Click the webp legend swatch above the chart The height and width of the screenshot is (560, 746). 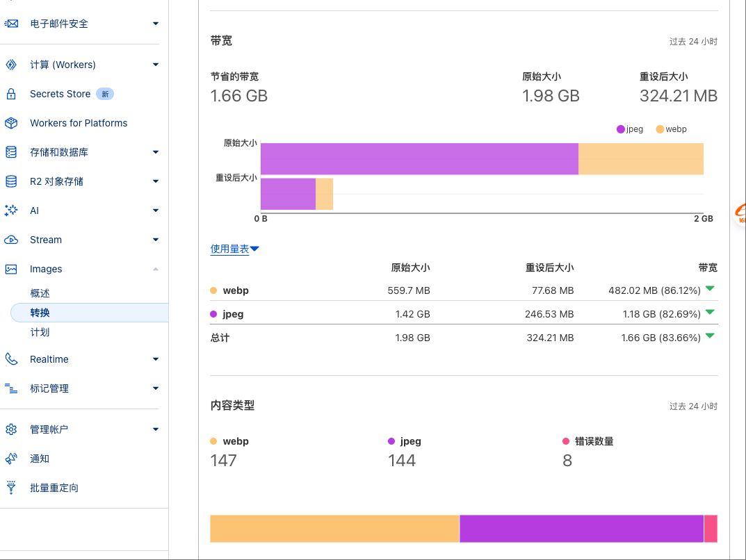[x=660, y=129]
